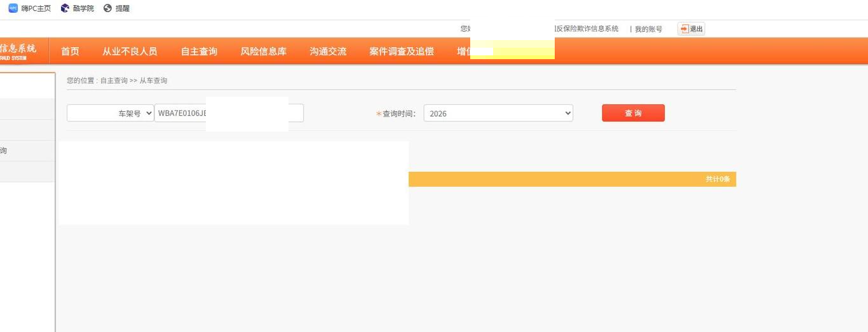868x332 pixels.
Task: Select the 自主查询 navigation item
Action: pos(199,52)
